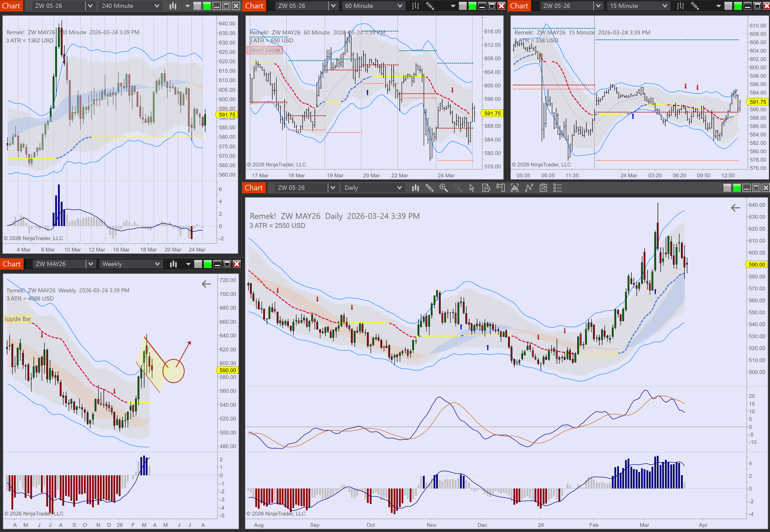Open ZW MAY26 instrument dropdown on Weekly chart
Screen dimensions: 770x532
pos(91,264)
